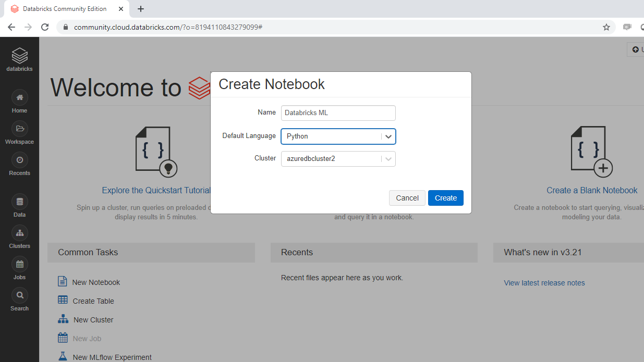
Task: Click the Create Notebook dialog title
Action: tap(272, 84)
